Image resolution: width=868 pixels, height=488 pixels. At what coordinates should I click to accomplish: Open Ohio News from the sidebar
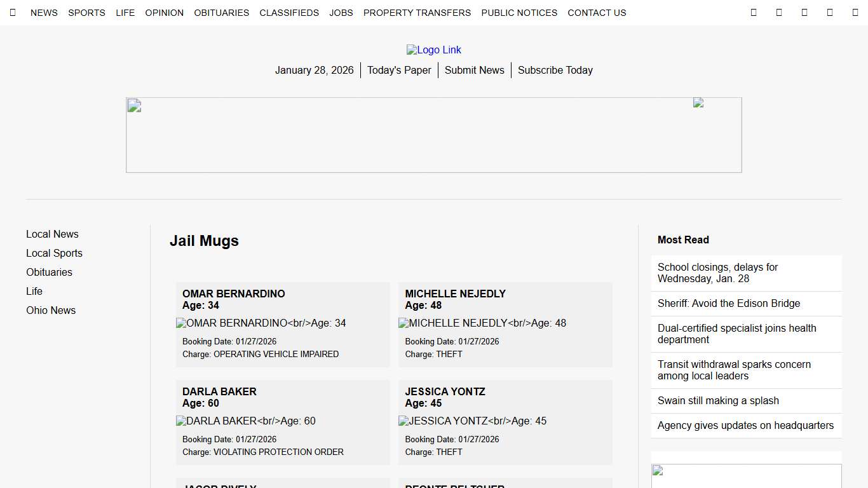51,310
